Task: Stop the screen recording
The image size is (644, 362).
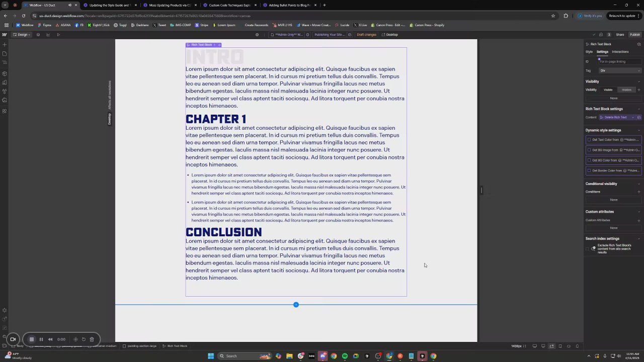Action: [x=31, y=339]
